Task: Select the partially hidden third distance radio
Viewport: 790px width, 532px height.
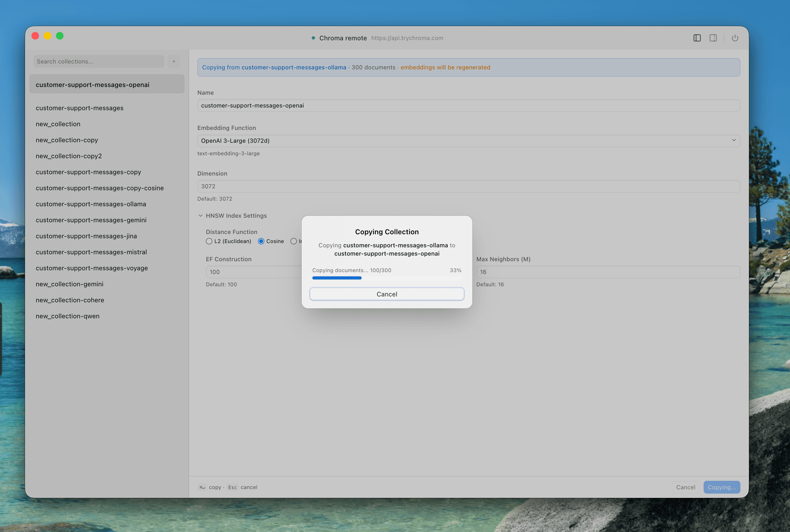Action: point(293,241)
